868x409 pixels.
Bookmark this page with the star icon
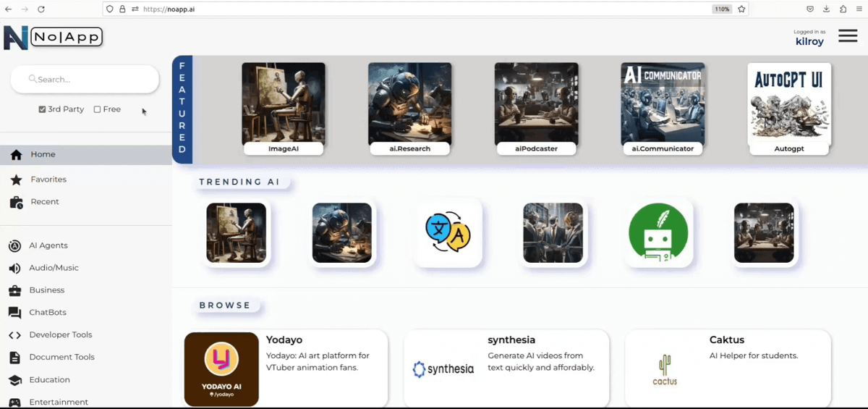coord(741,9)
